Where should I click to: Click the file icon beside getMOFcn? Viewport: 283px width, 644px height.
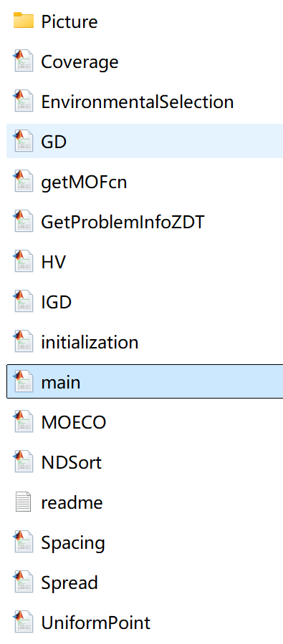pos(24,181)
